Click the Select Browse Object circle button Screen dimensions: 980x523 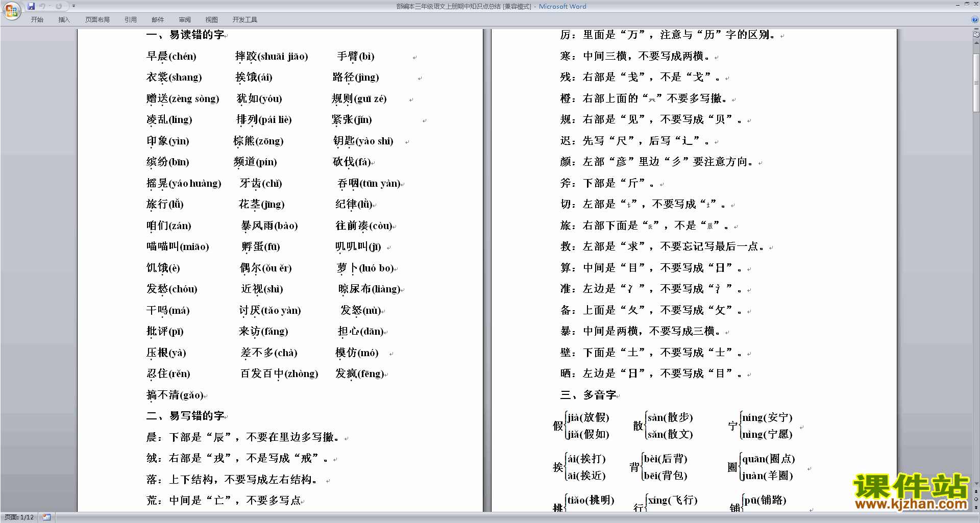point(976,500)
